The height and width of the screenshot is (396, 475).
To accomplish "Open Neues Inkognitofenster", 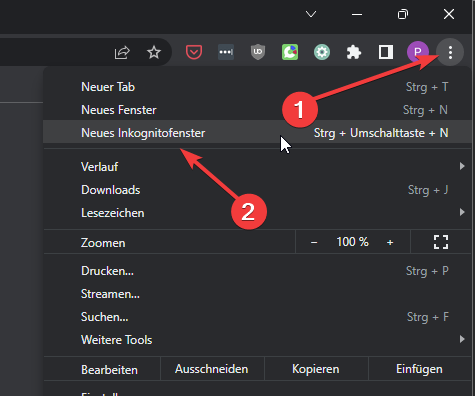I will [x=257, y=133].
